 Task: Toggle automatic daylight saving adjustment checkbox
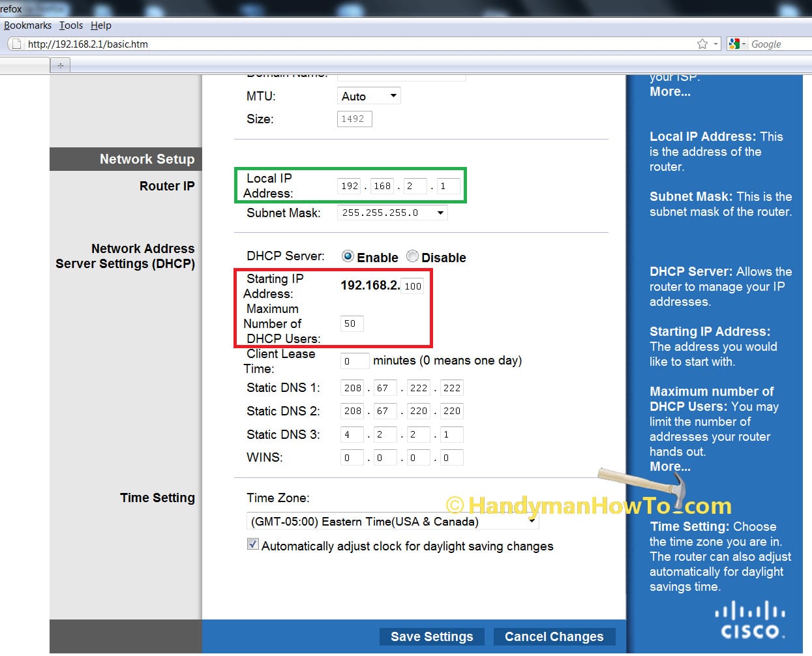click(x=253, y=544)
